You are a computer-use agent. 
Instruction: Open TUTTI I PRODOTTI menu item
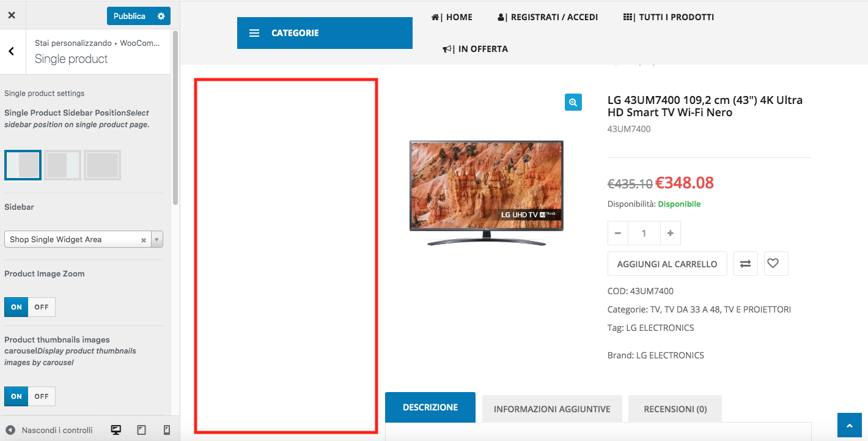(669, 17)
